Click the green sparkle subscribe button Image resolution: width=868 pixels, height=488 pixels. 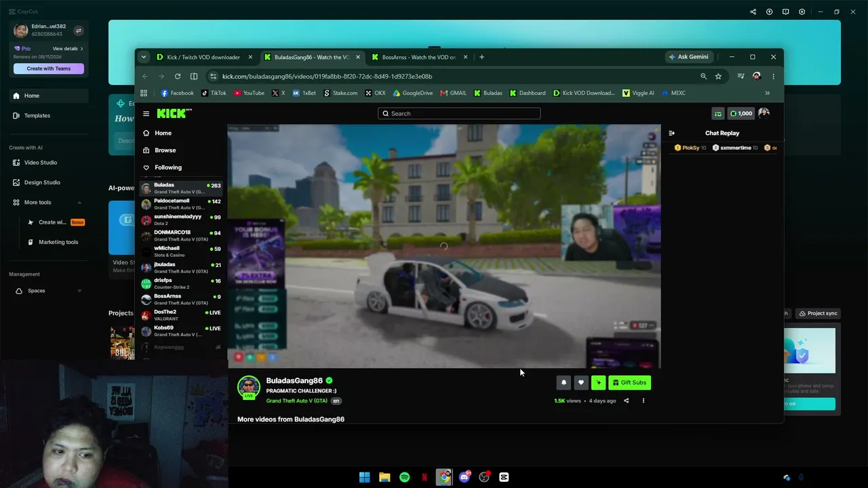598,383
